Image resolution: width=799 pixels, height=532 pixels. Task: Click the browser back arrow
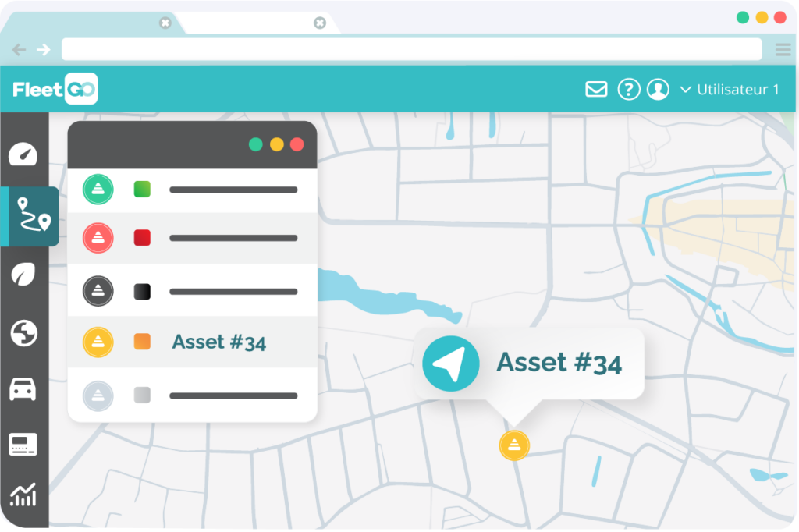tap(19, 49)
